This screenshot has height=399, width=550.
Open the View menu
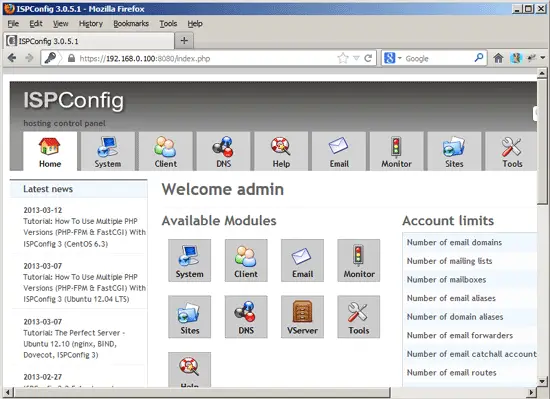coord(61,23)
